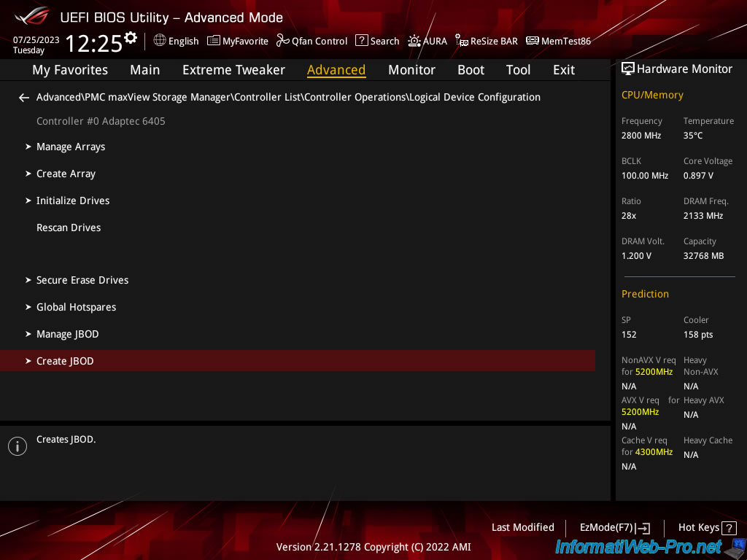Image resolution: width=747 pixels, height=560 pixels.
Task: Click CPU/Memory section heading
Action: click(x=652, y=95)
